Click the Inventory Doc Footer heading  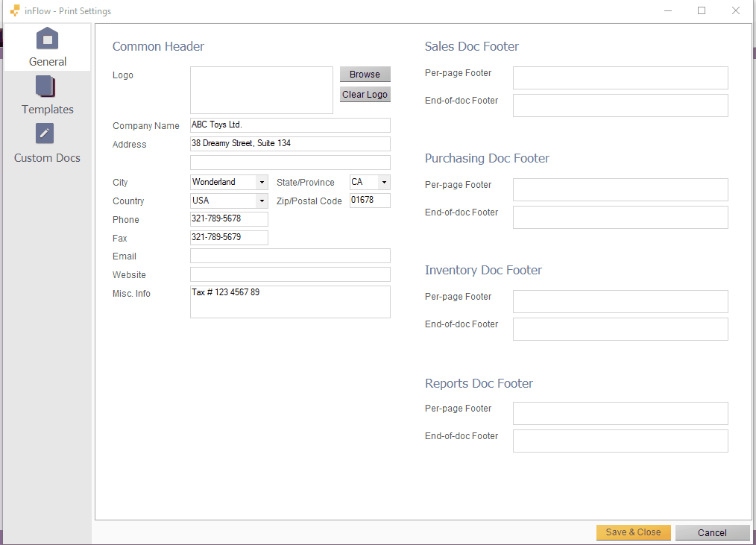click(x=483, y=270)
